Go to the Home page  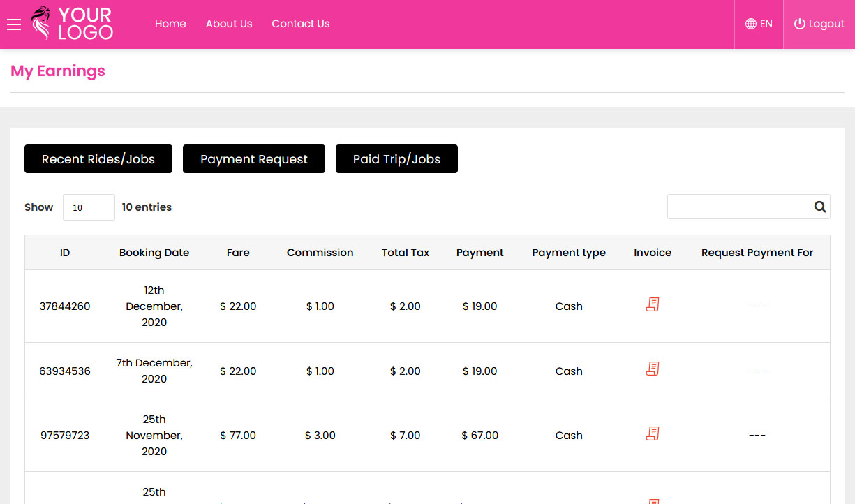(x=170, y=24)
